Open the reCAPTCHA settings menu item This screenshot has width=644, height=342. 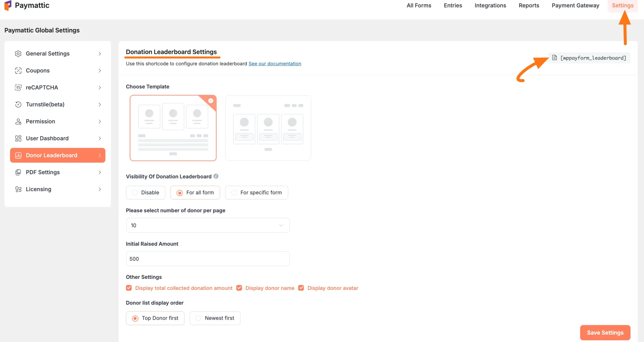click(x=58, y=87)
